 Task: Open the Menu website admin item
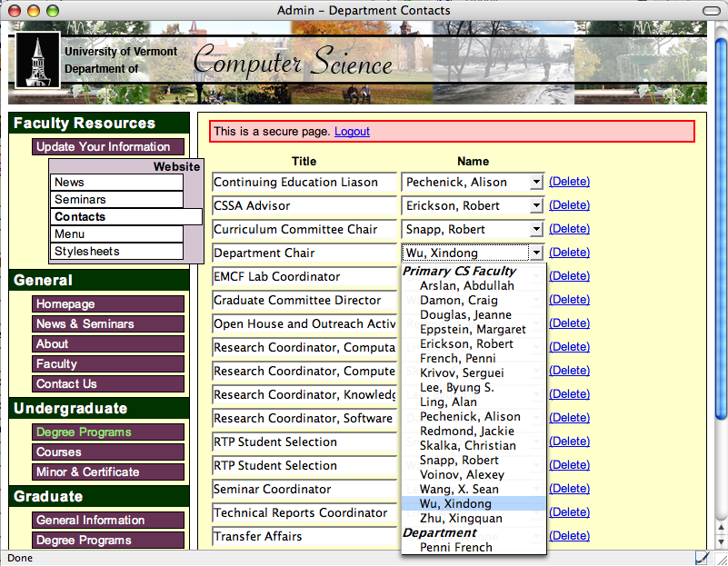[x=116, y=233]
